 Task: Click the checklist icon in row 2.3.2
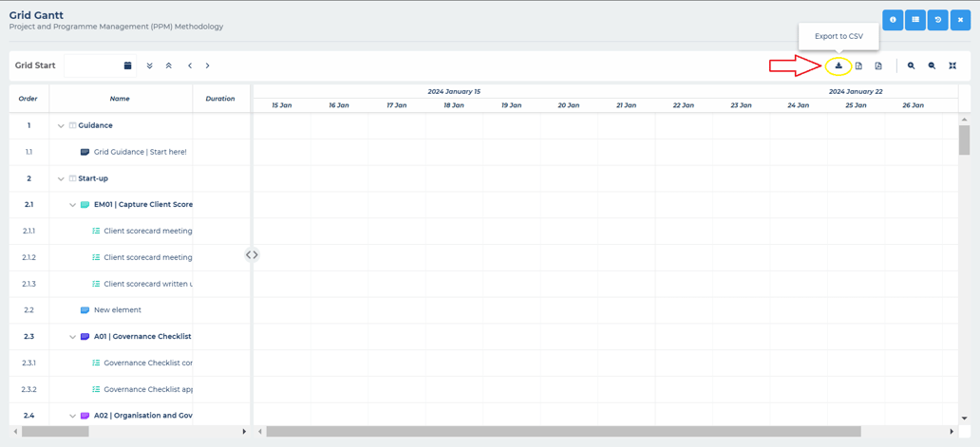96,389
